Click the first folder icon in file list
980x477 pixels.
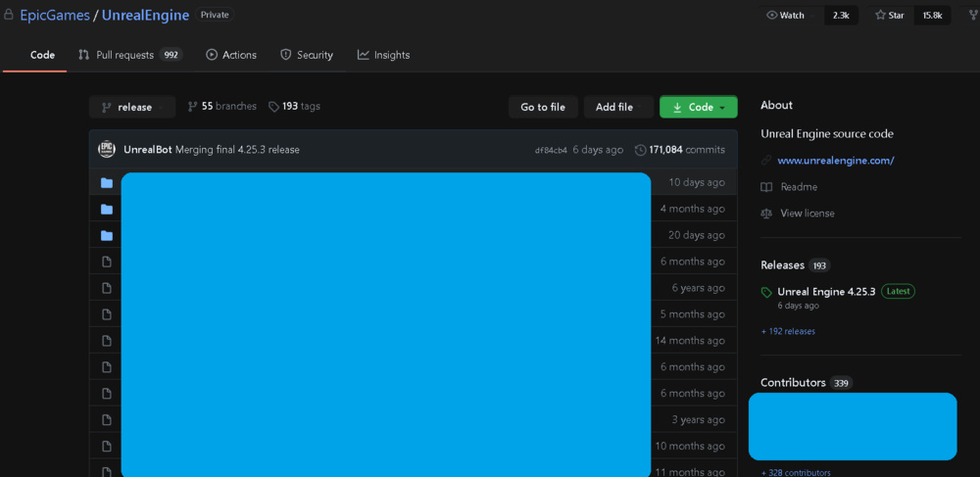click(107, 183)
